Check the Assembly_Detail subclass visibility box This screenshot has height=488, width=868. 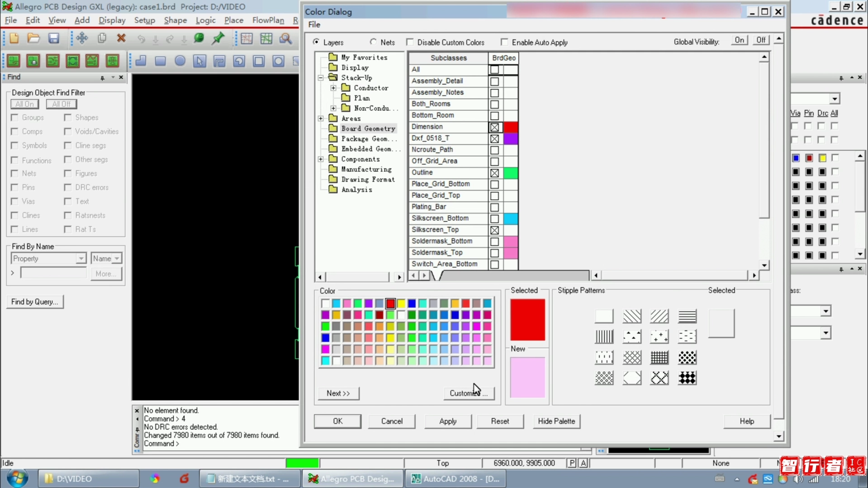[494, 81]
